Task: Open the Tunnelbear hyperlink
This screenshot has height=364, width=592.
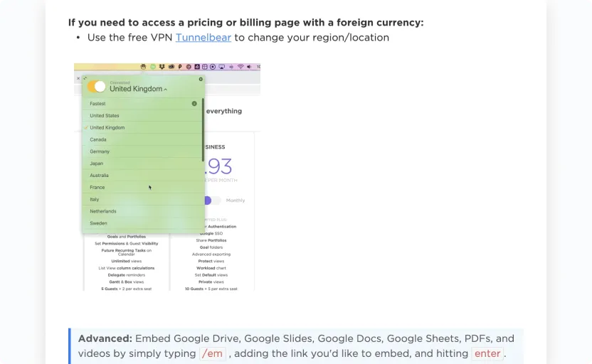Action: (203, 38)
